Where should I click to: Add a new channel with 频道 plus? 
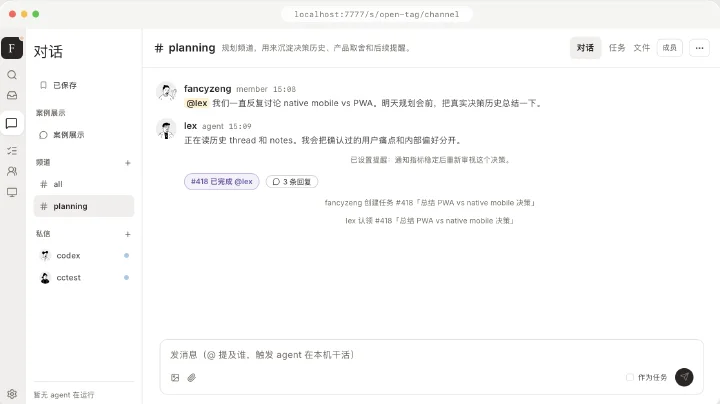pyautogui.click(x=128, y=163)
